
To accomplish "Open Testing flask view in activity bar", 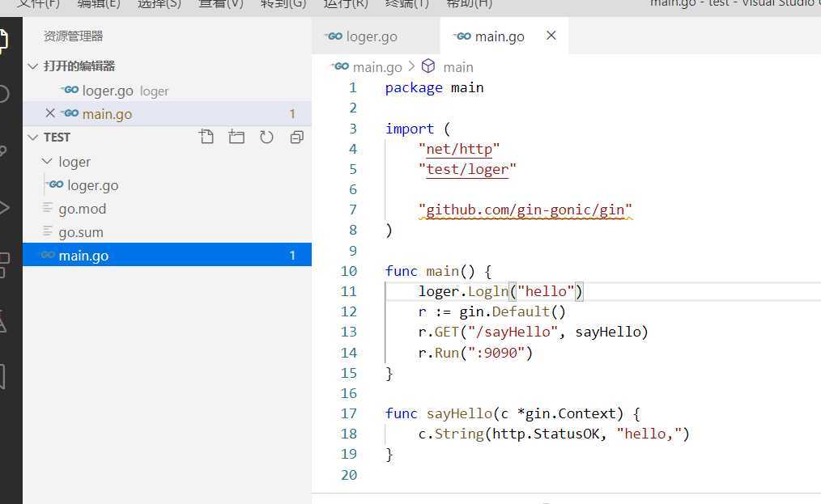I will tap(3, 321).
